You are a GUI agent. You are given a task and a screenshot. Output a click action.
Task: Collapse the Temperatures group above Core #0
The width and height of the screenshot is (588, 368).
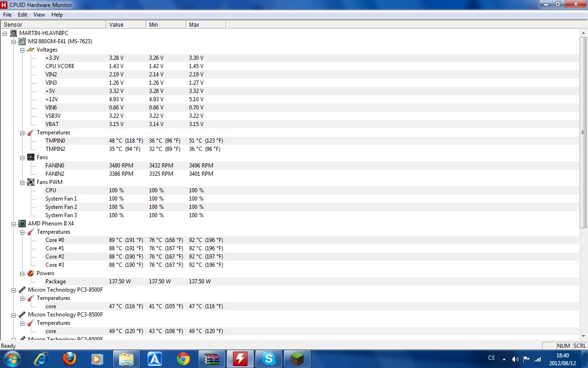coord(22,232)
